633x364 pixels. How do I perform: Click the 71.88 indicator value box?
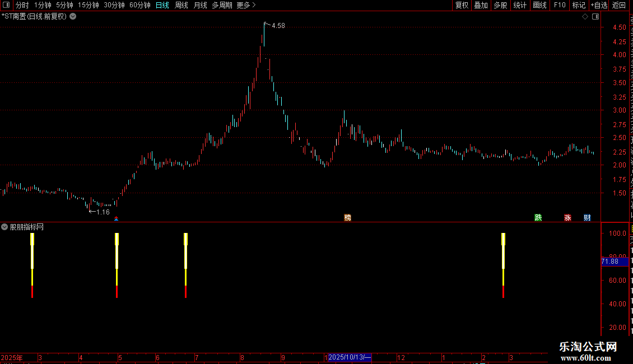615,262
